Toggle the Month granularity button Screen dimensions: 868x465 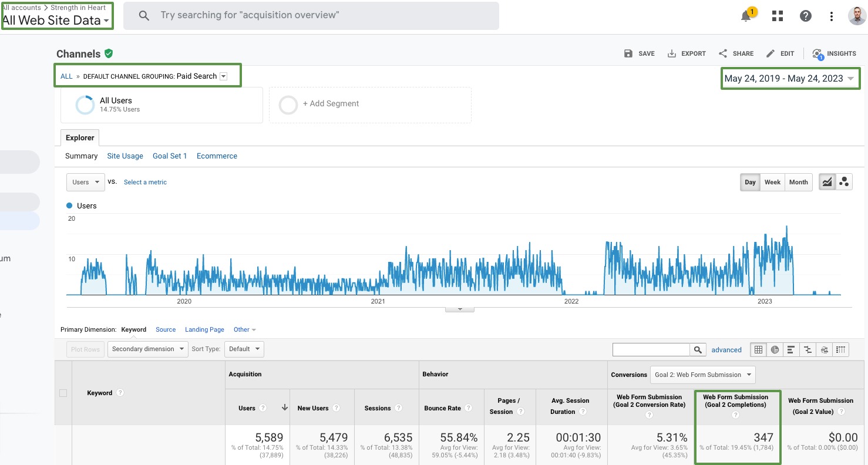(798, 182)
